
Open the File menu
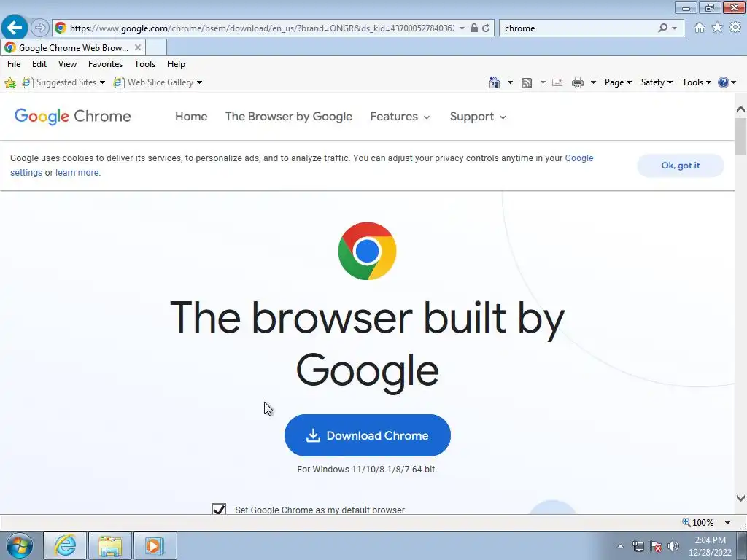14,64
